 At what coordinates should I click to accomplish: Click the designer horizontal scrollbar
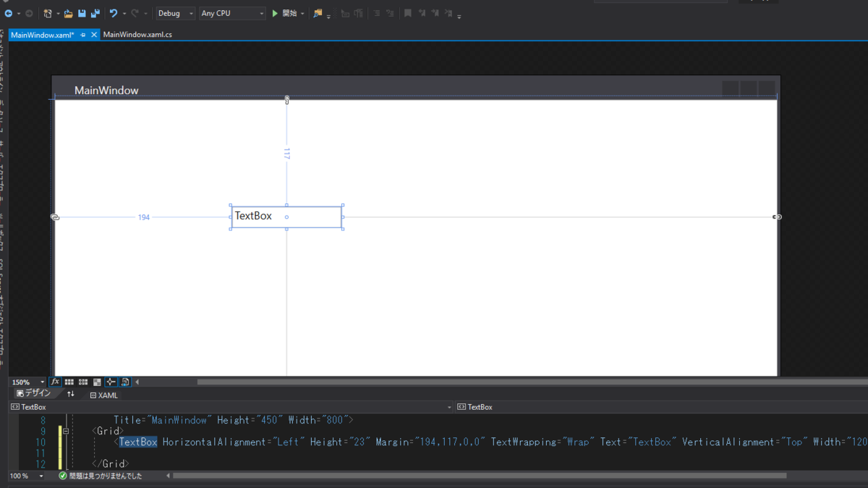[532, 382]
